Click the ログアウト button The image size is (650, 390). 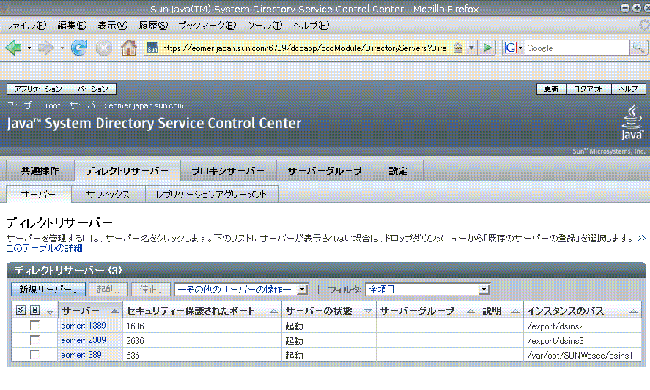coord(588,89)
